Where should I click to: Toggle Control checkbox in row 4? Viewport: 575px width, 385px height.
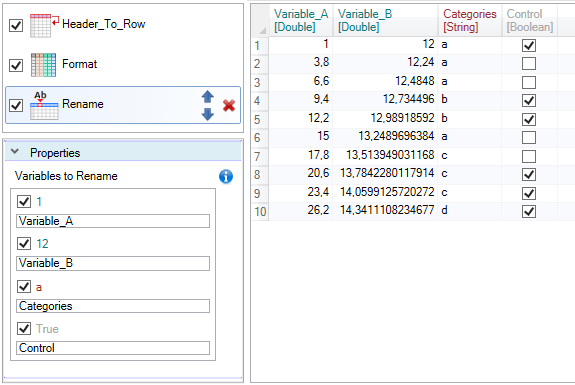coord(529,100)
